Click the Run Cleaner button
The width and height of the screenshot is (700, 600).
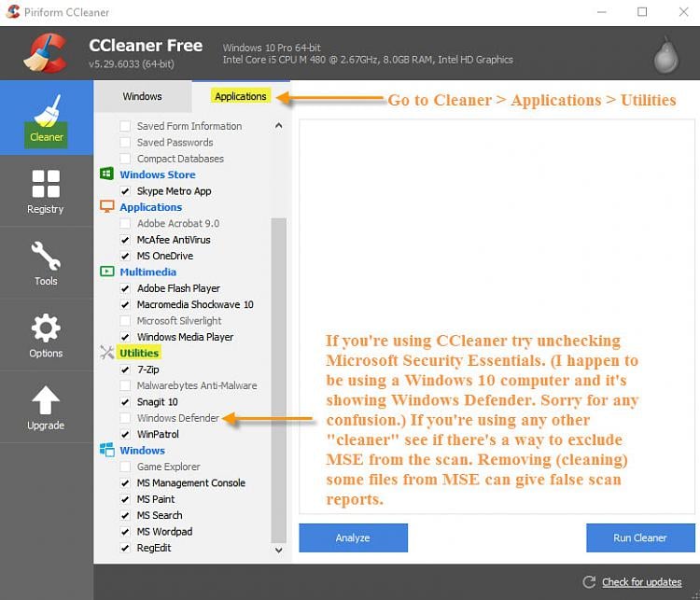640,537
